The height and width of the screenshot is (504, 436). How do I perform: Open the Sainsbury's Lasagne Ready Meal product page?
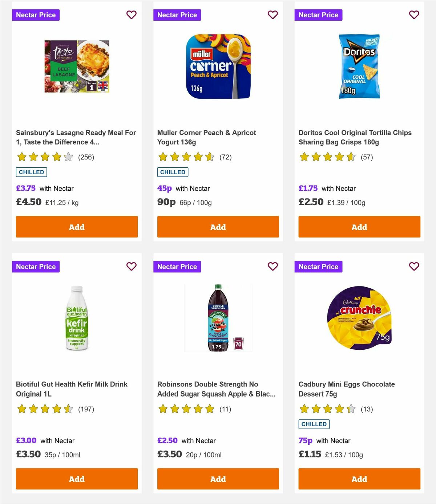pyautogui.click(x=76, y=137)
